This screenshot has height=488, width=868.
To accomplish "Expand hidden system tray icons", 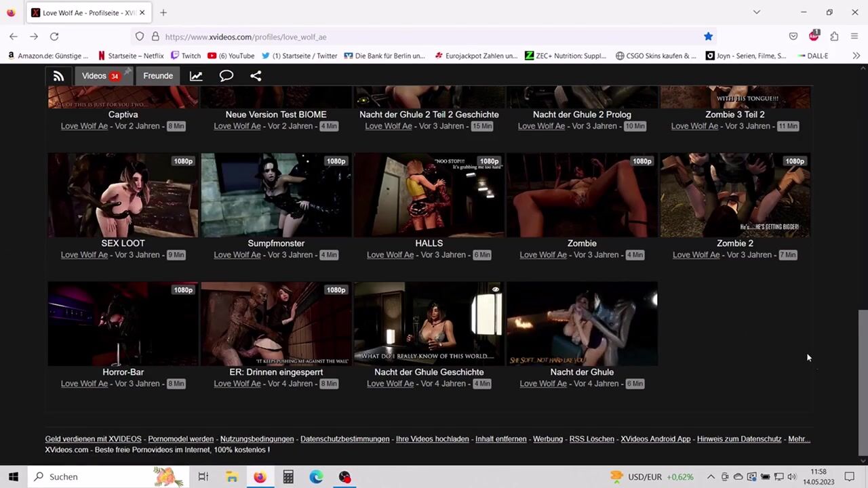I will tap(711, 476).
